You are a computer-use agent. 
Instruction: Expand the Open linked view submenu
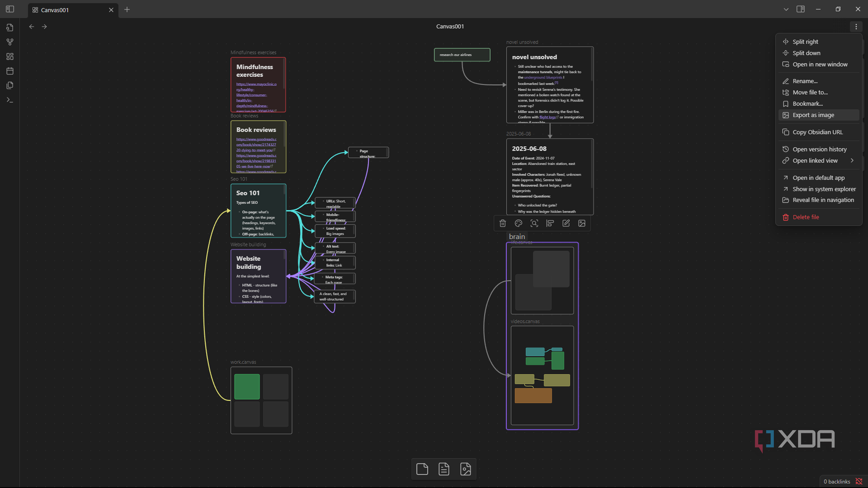852,160
